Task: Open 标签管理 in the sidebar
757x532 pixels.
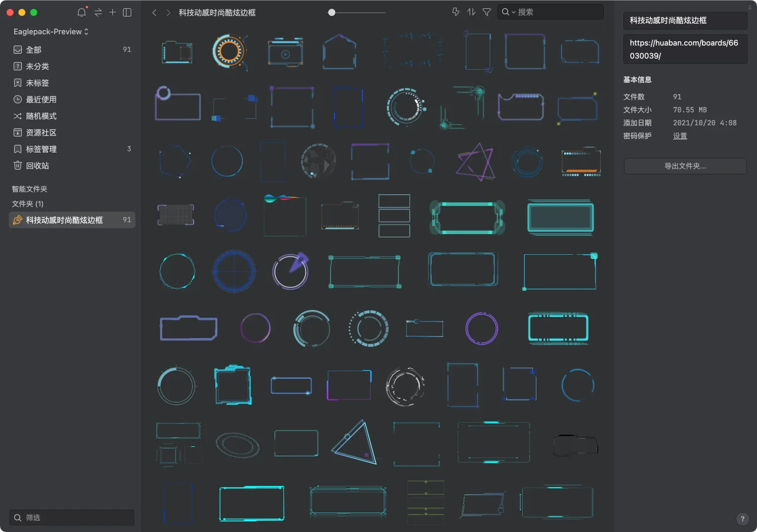Action: (41, 149)
